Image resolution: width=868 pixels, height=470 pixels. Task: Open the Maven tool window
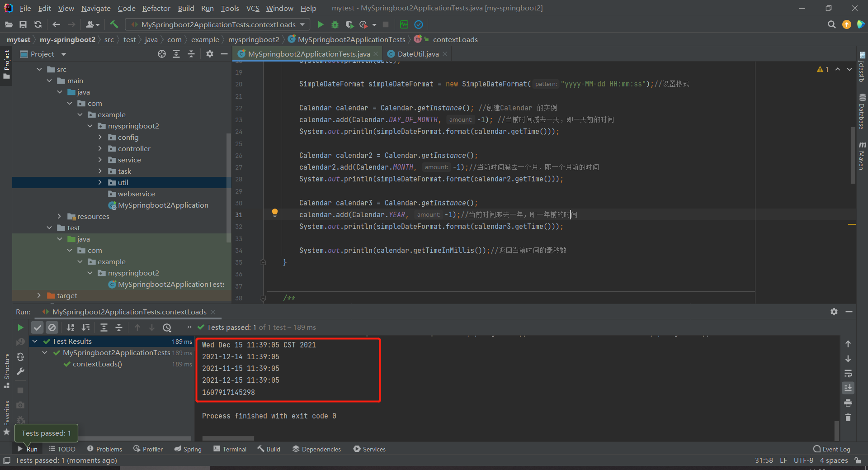pyautogui.click(x=862, y=156)
